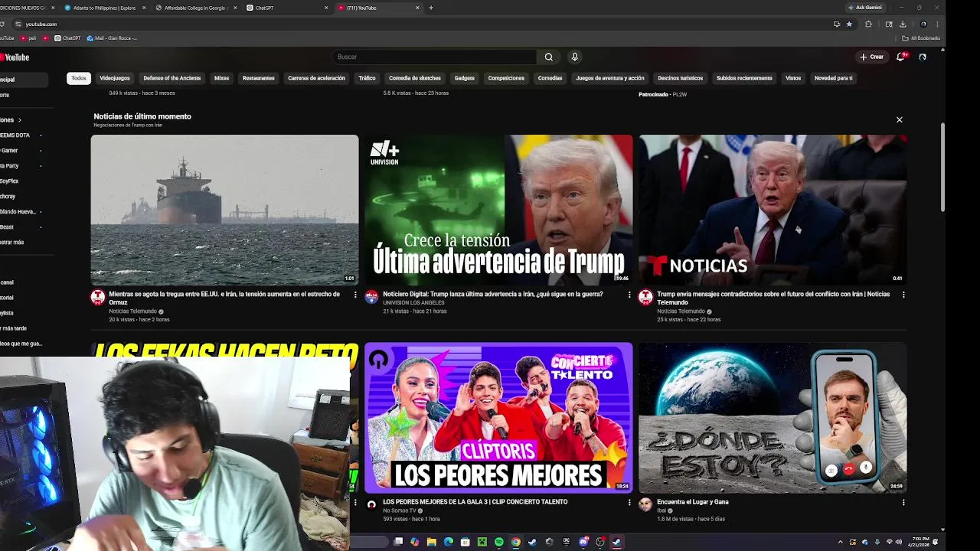Image resolution: width=980 pixels, height=551 pixels.
Task: Switch to the ChatGPT browser tab
Action: [x=286, y=8]
